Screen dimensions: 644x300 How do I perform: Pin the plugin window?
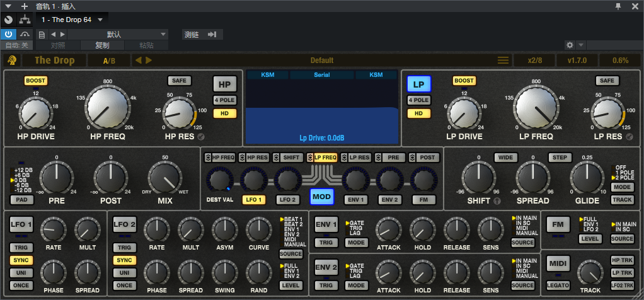tap(618, 6)
